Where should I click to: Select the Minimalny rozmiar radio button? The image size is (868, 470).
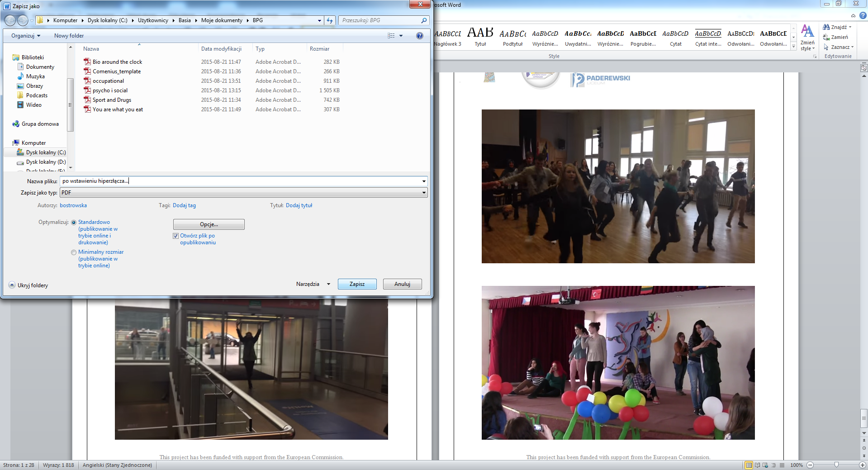[74, 252]
